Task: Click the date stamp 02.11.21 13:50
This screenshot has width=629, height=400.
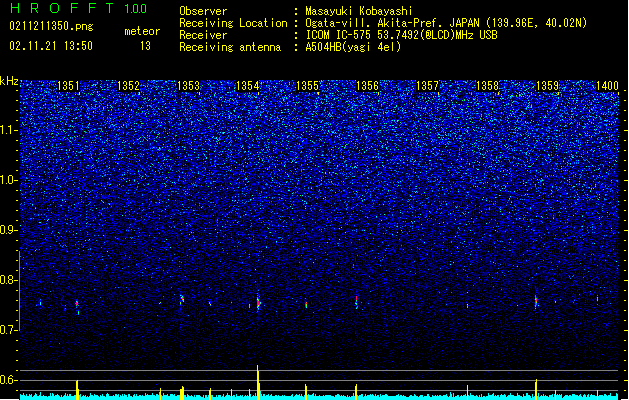Action: point(51,46)
